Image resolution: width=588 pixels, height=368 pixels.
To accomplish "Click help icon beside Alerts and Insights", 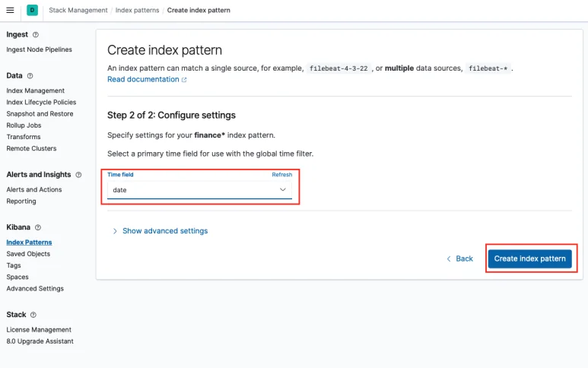I will pyautogui.click(x=78, y=175).
